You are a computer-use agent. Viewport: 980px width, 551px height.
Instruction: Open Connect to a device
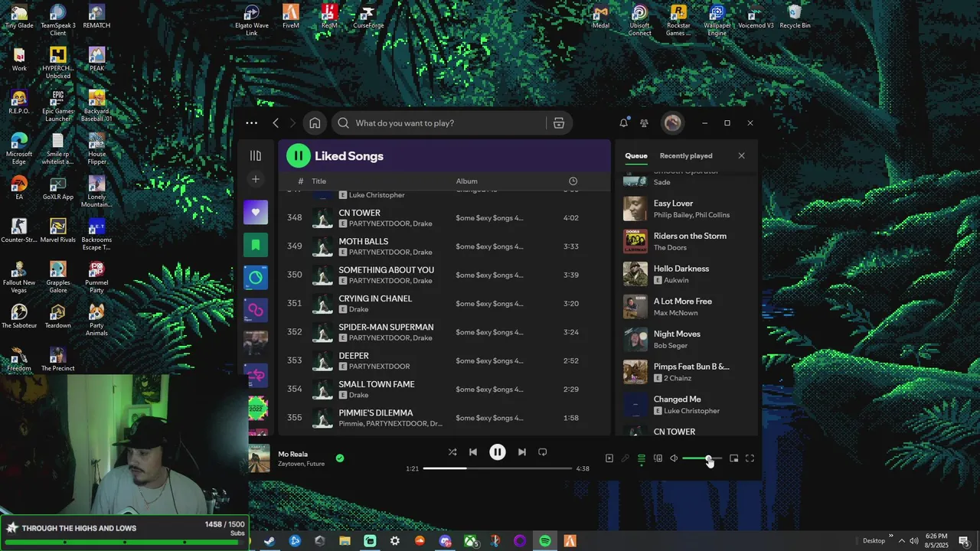coord(658,458)
